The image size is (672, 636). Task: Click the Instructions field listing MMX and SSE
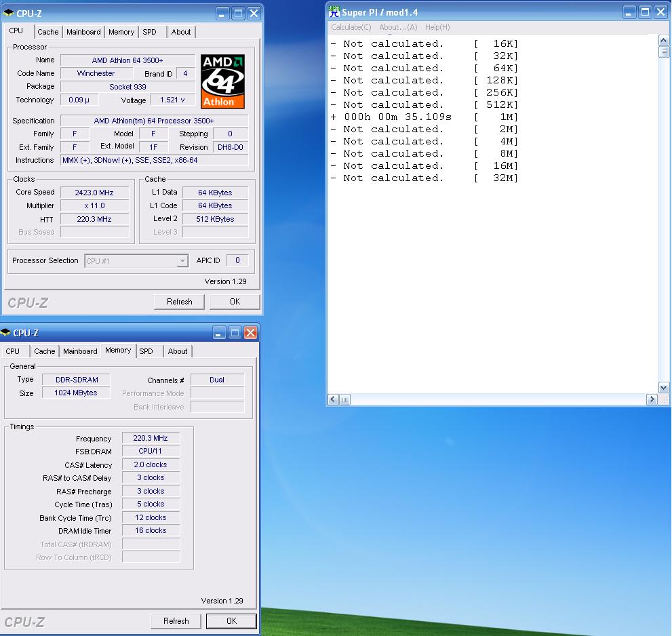pyautogui.click(x=155, y=160)
